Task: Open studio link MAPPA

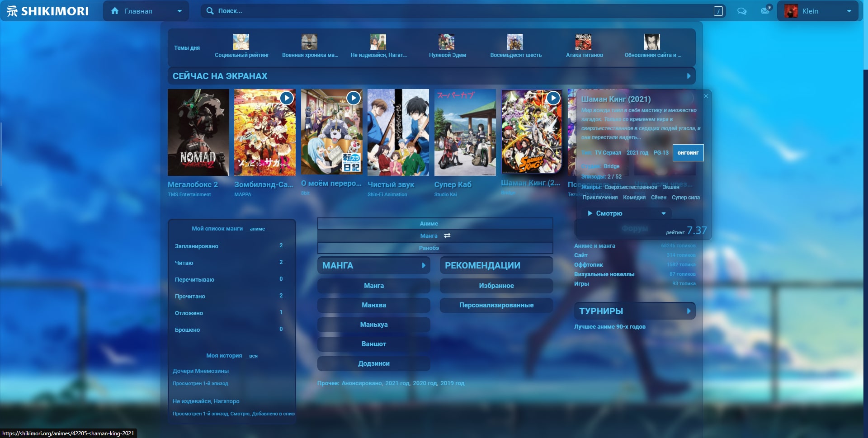Action: 243,194
